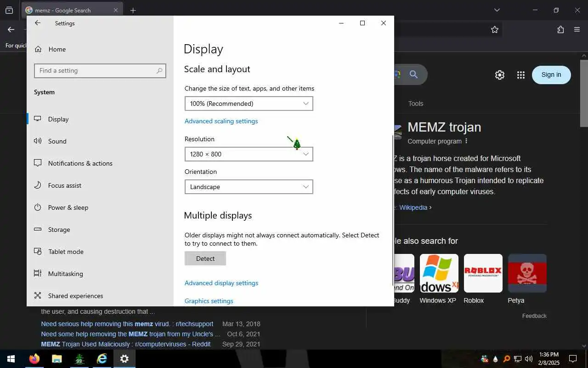Open Graphics settings link
This screenshot has width=588, height=368.
(x=209, y=301)
